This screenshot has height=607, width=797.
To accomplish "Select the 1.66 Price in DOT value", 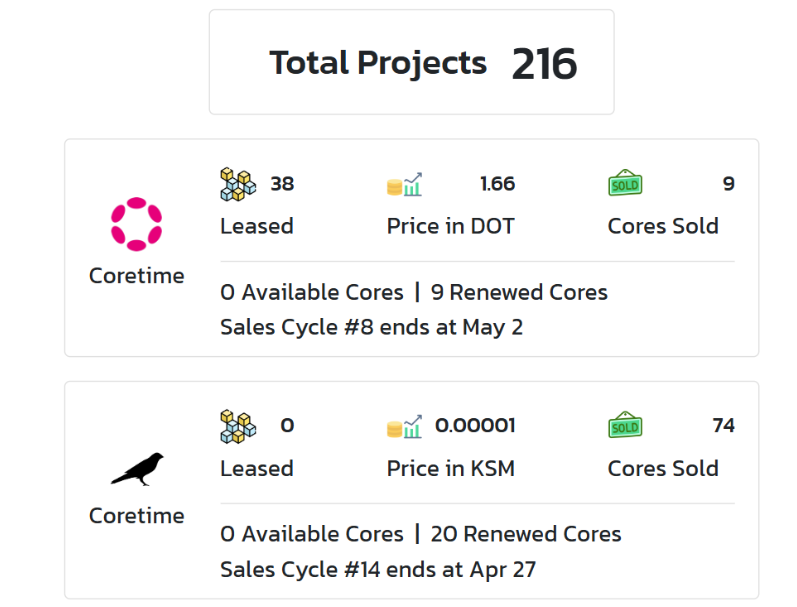I will pos(498,184).
